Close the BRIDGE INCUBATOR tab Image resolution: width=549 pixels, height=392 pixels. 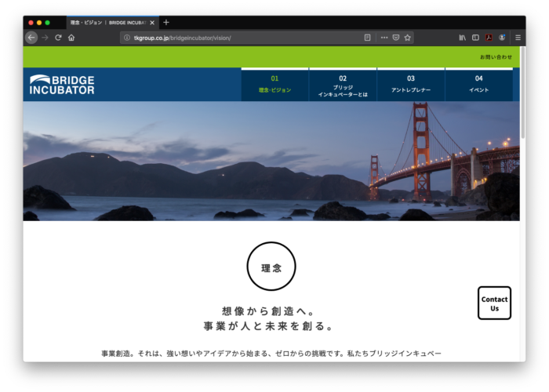(x=152, y=23)
